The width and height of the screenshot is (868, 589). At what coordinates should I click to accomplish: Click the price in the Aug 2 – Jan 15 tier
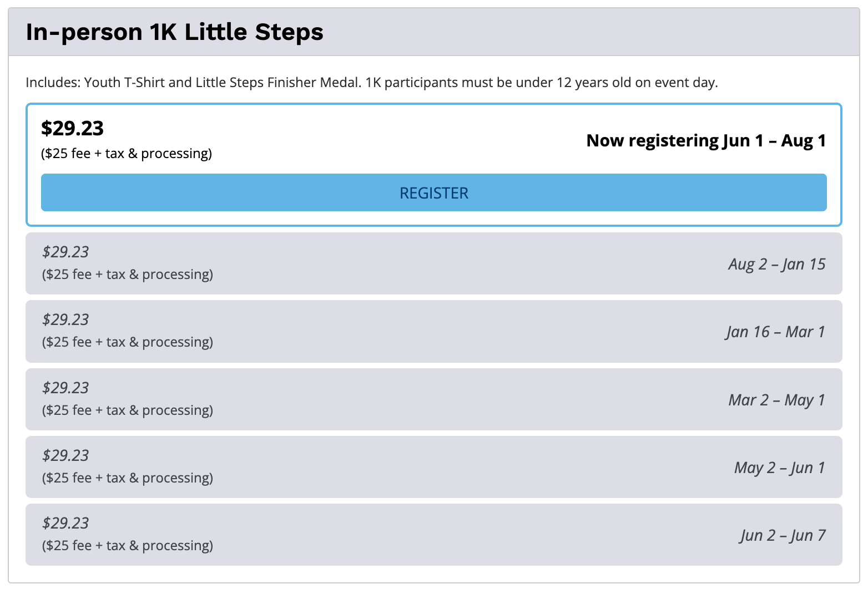point(65,252)
